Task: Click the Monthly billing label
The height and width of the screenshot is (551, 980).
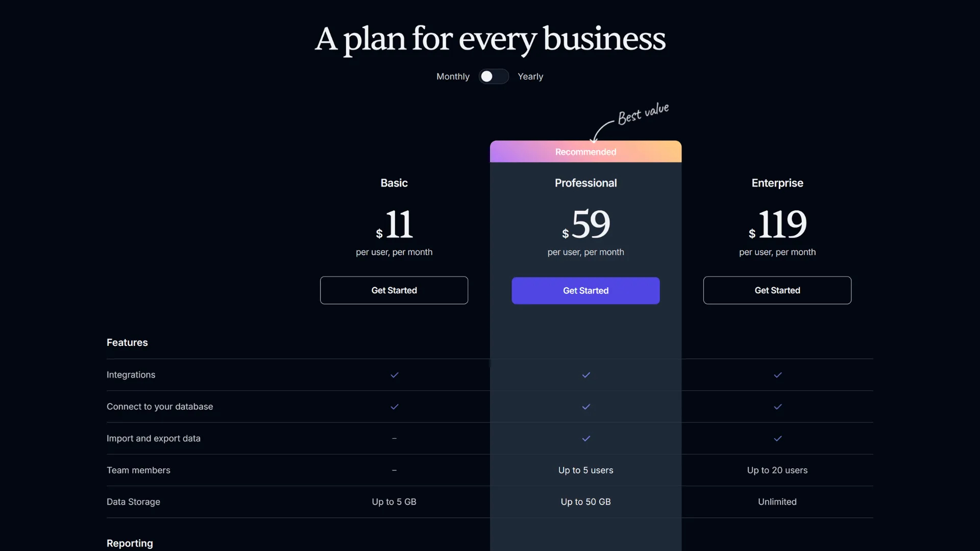Action: (453, 77)
